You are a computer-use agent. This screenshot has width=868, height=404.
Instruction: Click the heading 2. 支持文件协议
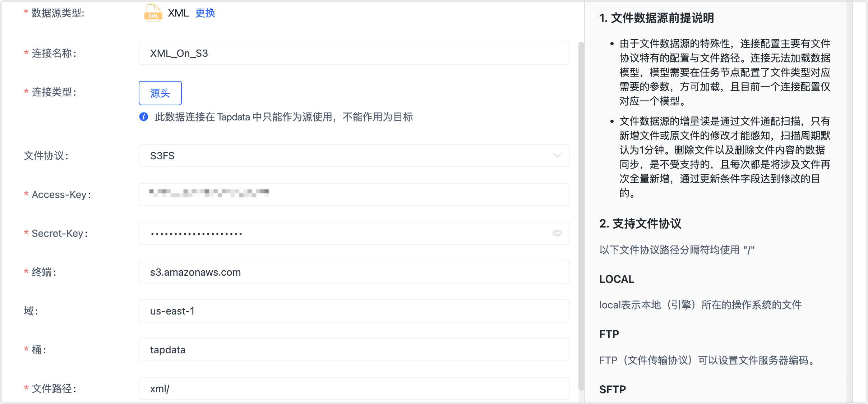[641, 223]
